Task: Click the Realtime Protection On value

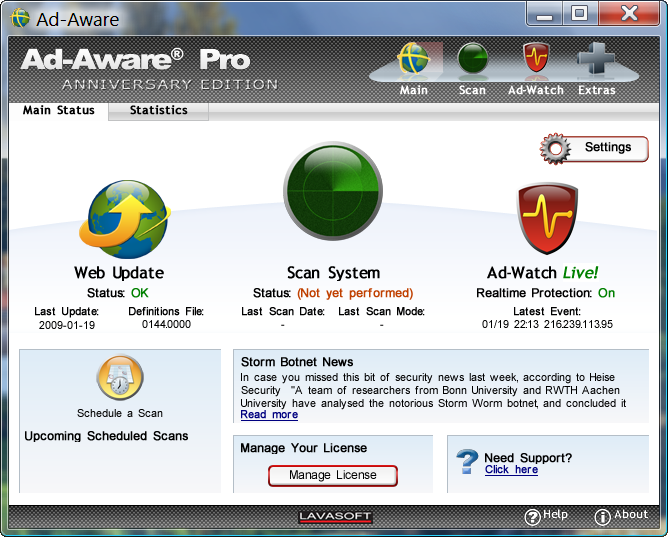Action: coord(606,293)
